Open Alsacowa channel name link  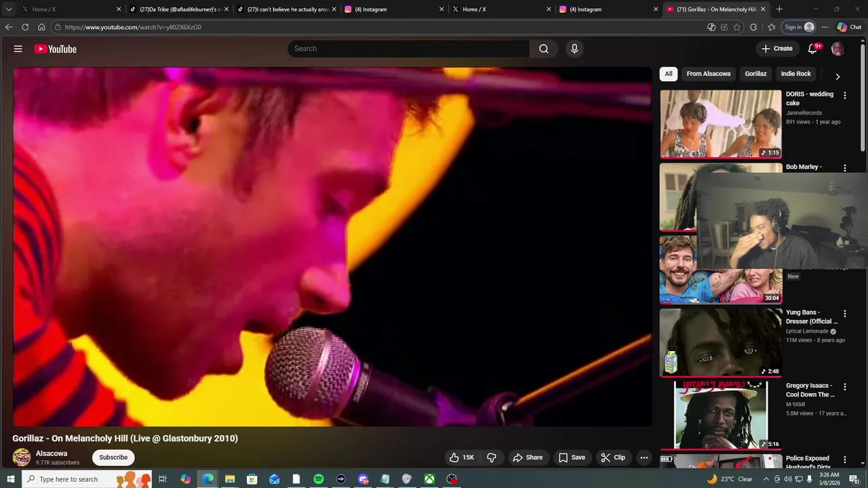(52, 453)
